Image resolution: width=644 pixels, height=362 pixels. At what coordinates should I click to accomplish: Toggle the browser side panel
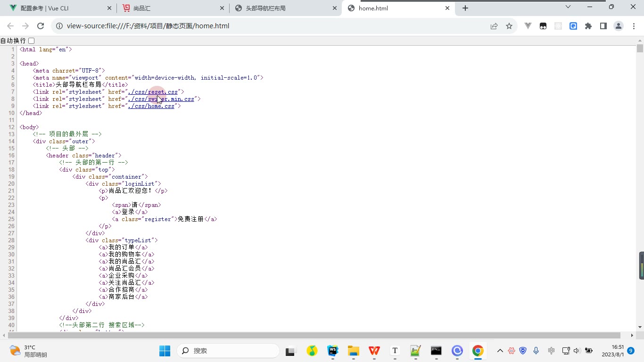603,26
